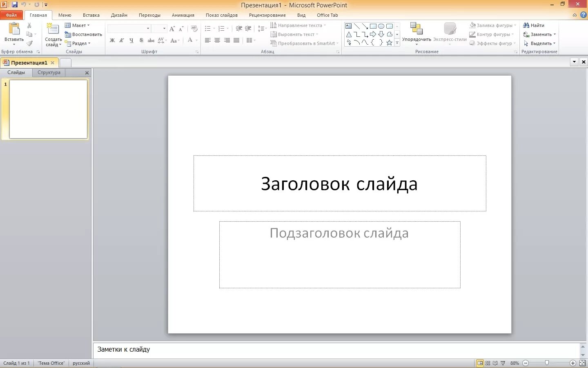
Task: Switch to the Вставка ribbon tab
Action: tap(91, 15)
